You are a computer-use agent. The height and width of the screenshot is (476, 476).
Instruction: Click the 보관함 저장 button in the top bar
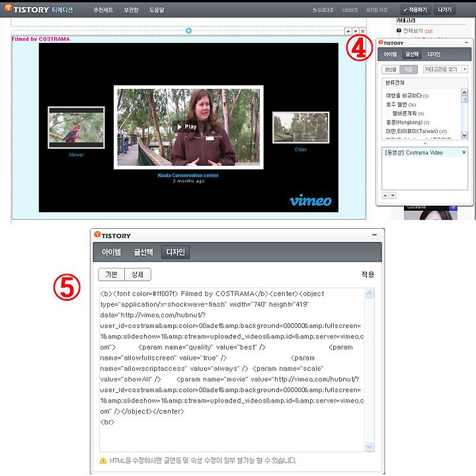376,10
